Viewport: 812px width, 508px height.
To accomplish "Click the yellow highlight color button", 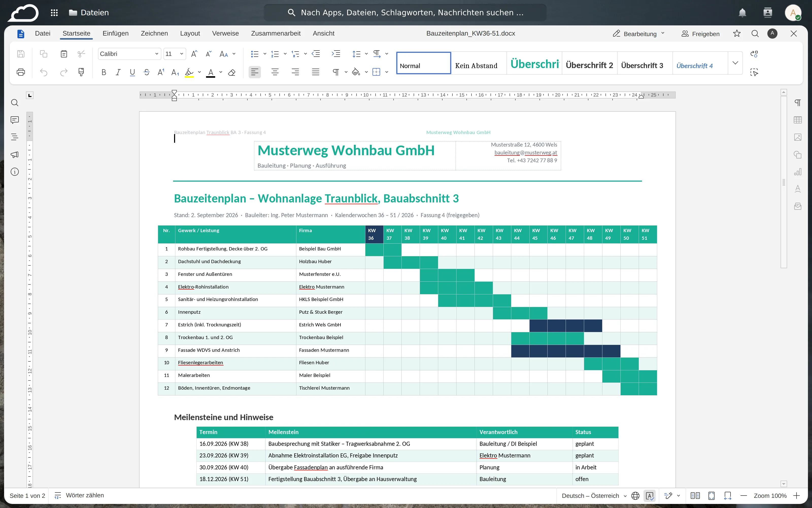I will click(189, 72).
